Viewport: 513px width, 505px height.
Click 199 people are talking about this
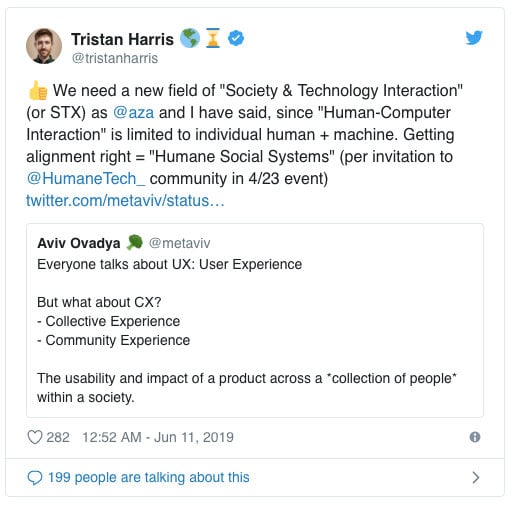pos(149,477)
